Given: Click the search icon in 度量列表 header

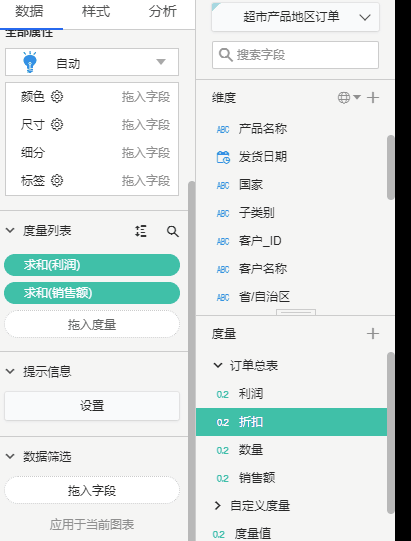Looking at the screenshot, I should coord(173,231).
